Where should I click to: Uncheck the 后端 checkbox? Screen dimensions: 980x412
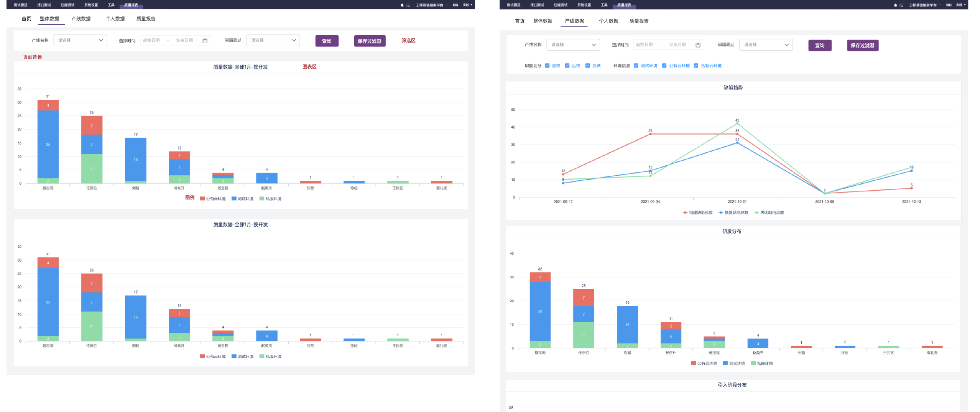[x=567, y=66]
